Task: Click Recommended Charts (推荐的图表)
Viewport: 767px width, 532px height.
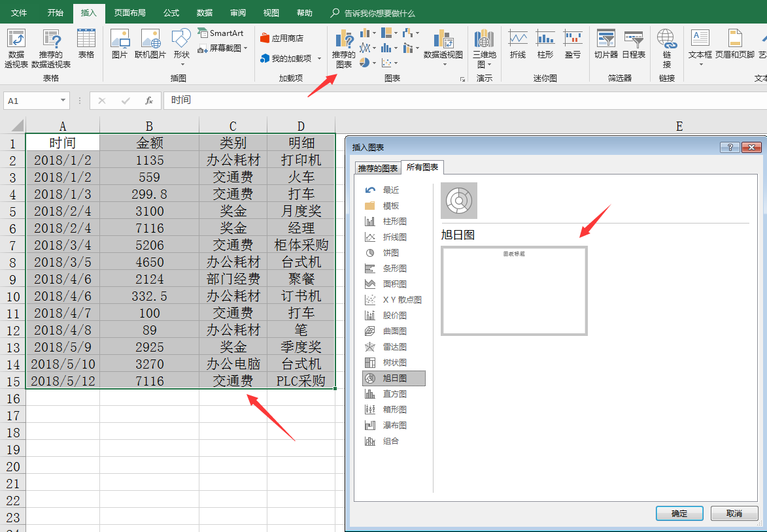Action: [x=344, y=48]
